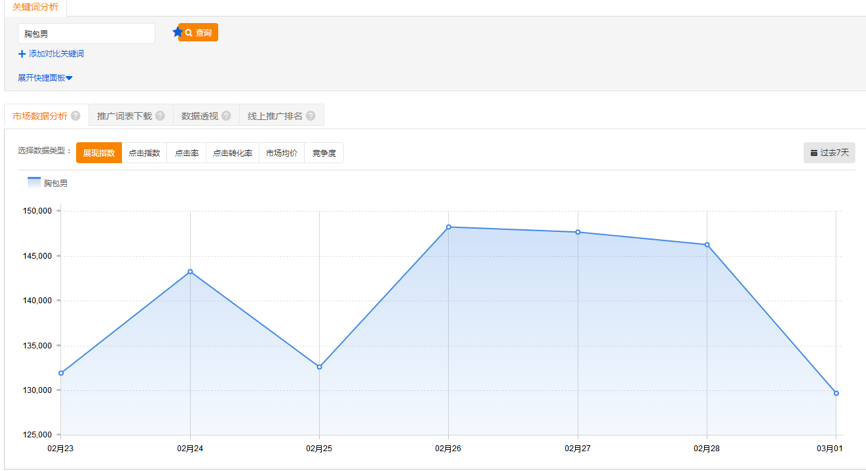Open the 过去7天 date range dropdown
This screenshot has width=866, height=471.
coord(829,153)
